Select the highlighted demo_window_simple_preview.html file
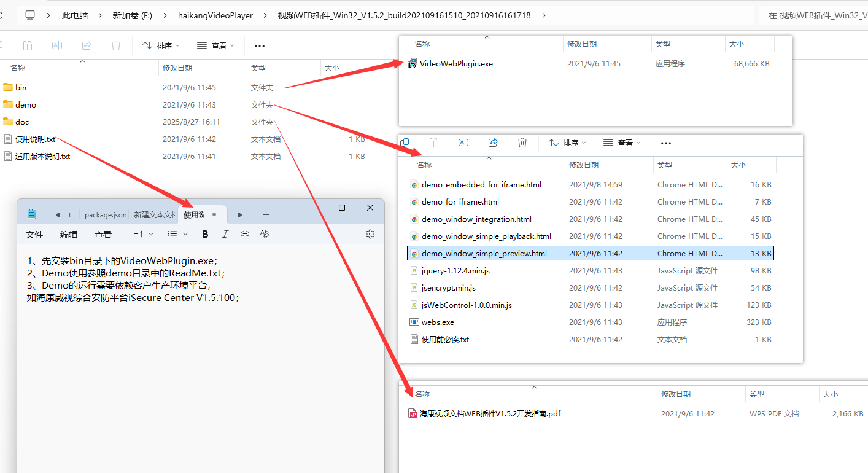Screen dimensions: 868x473 pos(591,253)
